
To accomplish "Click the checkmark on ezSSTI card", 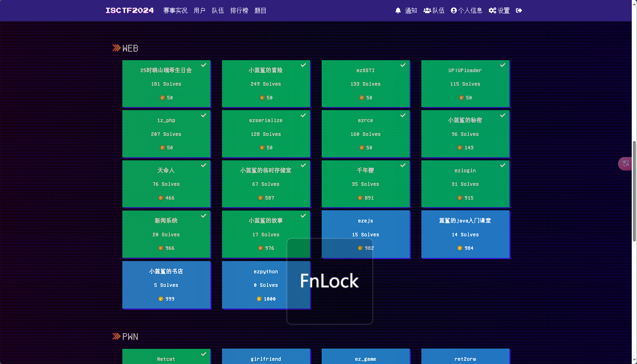I will coord(403,65).
